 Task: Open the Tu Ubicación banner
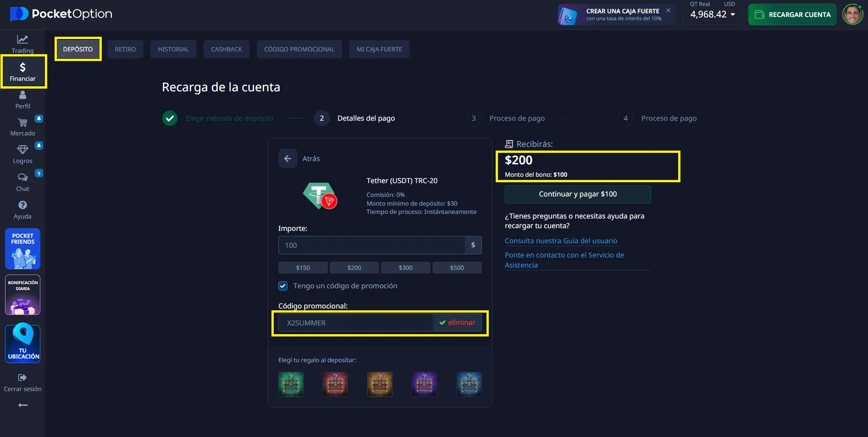coord(23,343)
